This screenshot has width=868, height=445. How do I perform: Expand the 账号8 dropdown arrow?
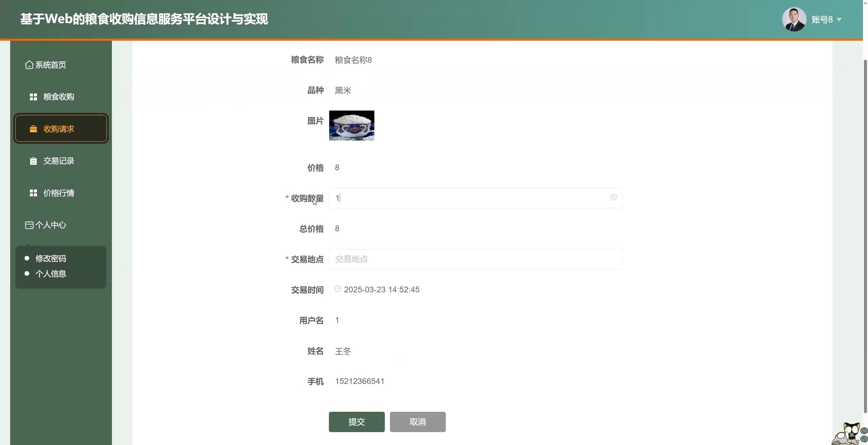[839, 20]
